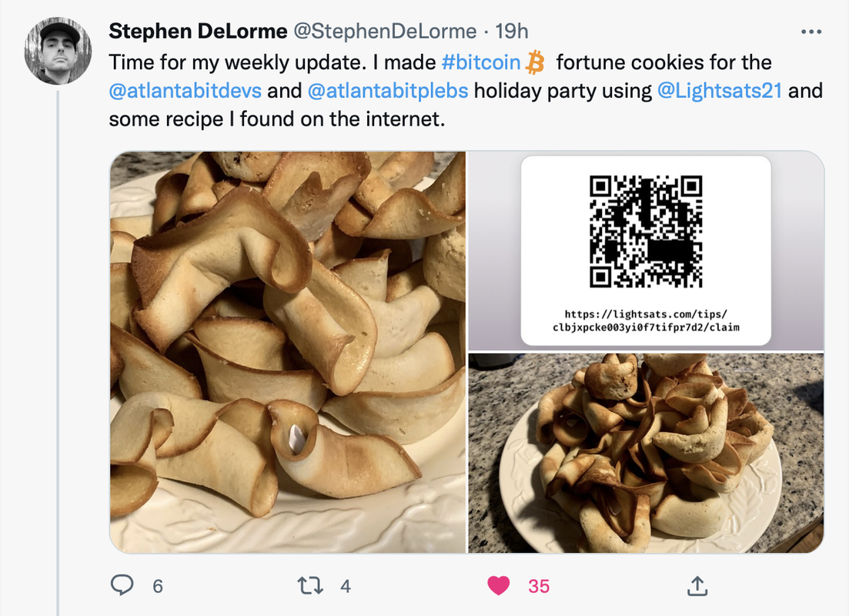Open Stephen DeLorme's profile avatar

[x=58, y=50]
